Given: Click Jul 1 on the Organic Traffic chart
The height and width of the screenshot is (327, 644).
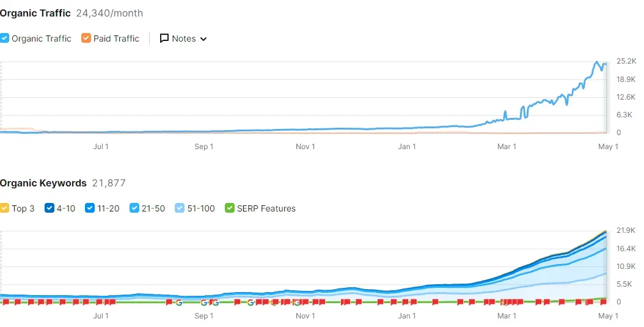Looking at the screenshot, I should click(101, 146).
